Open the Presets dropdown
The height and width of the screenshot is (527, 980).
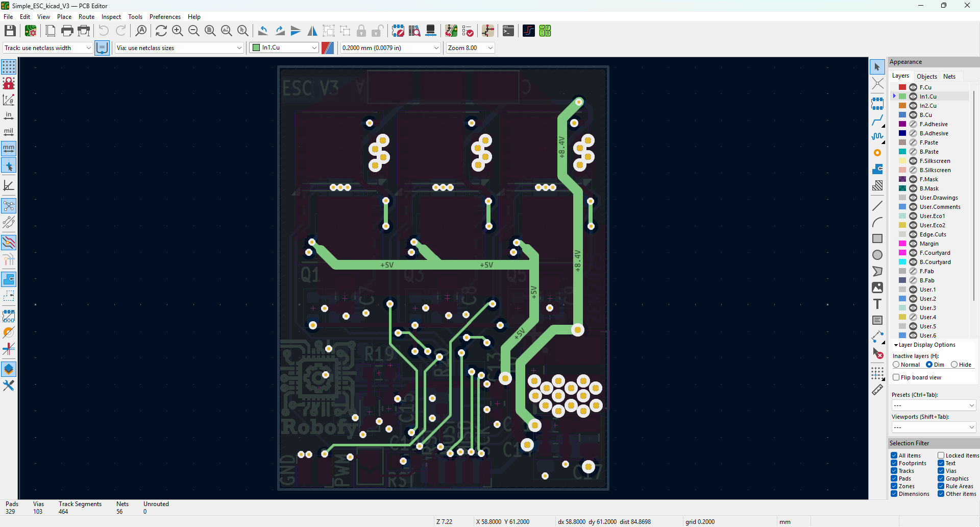coord(934,405)
